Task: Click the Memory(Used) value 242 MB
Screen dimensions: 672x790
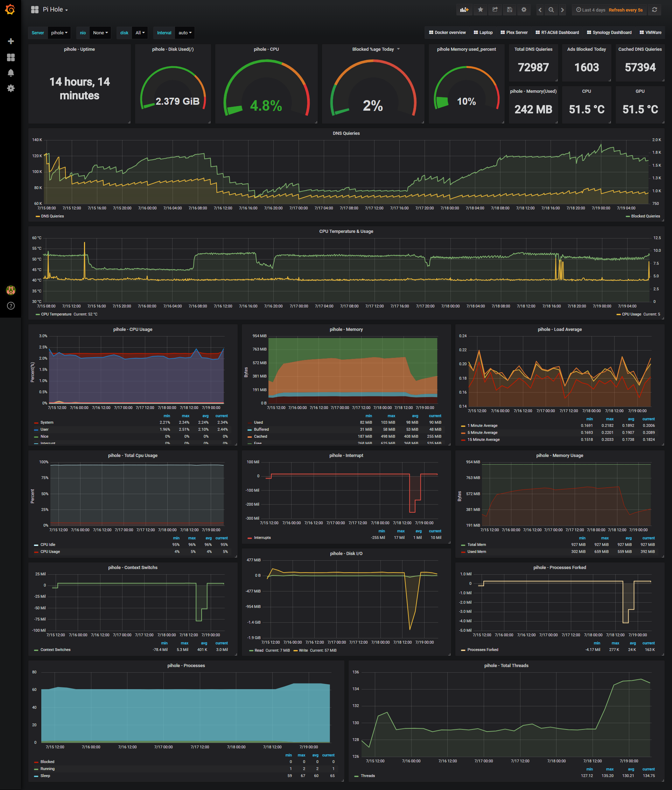Action: click(533, 109)
